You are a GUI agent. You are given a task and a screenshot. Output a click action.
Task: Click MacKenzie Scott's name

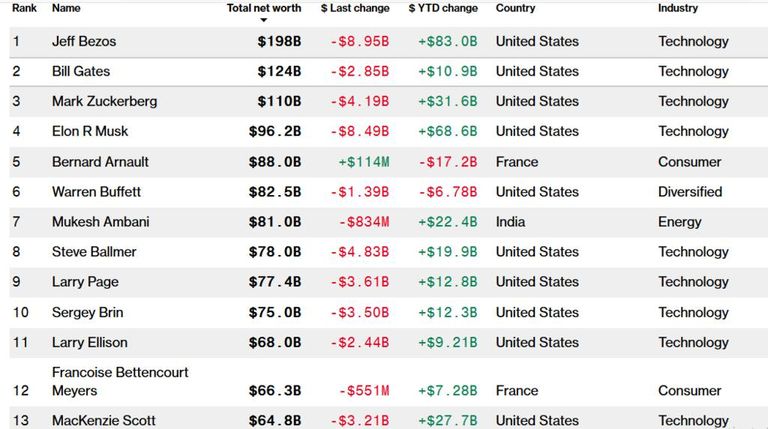[x=104, y=421]
